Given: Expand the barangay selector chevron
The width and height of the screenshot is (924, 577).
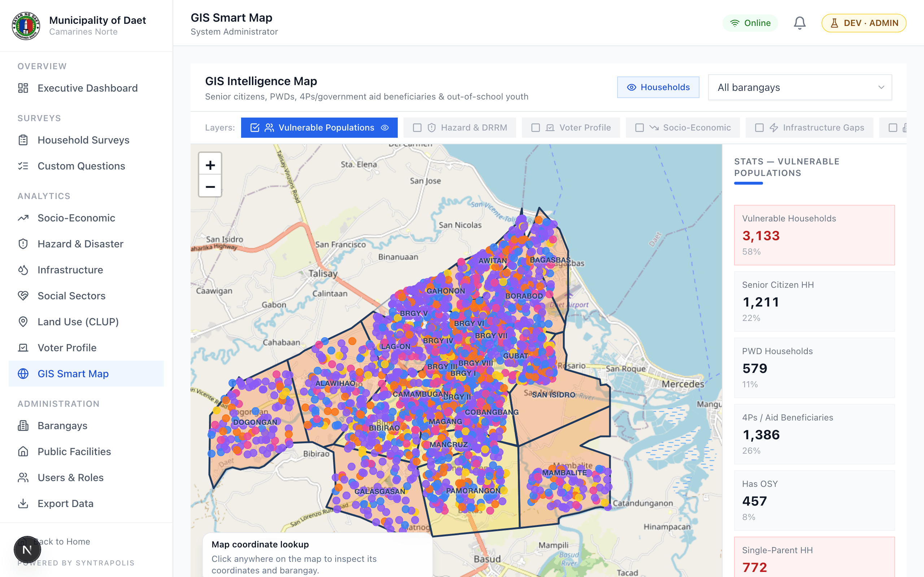Looking at the screenshot, I should click(881, 87).
